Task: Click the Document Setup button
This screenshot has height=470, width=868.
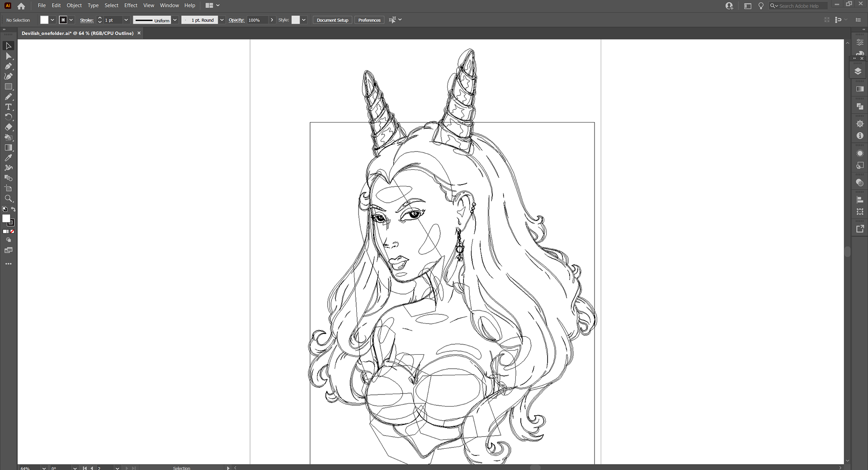Action: coord(332,20)
